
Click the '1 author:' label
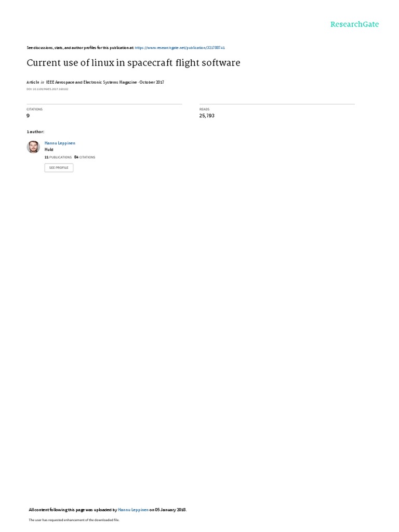tap(35, 131)
